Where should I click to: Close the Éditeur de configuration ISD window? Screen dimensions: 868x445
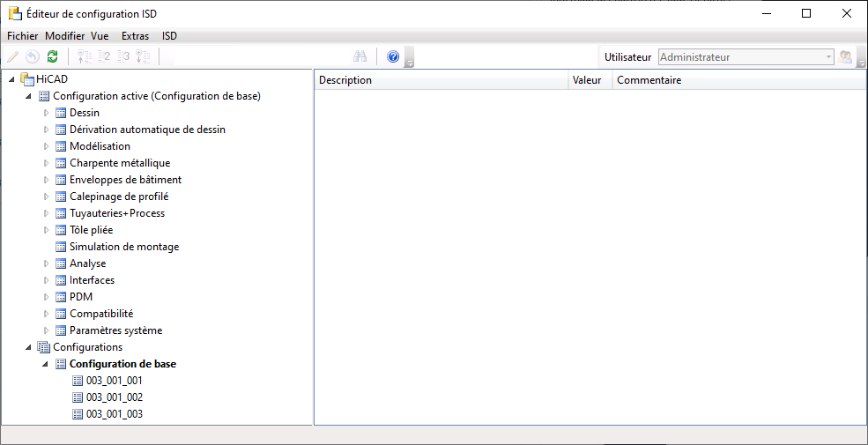[847, 13]
